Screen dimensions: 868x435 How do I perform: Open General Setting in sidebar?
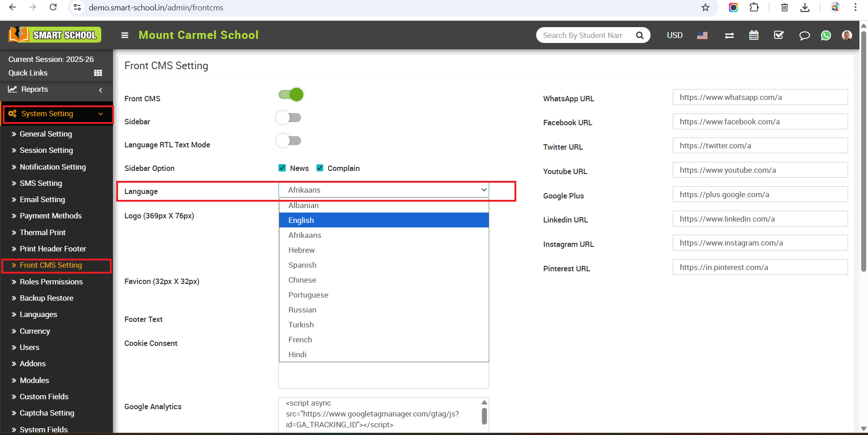46,134
